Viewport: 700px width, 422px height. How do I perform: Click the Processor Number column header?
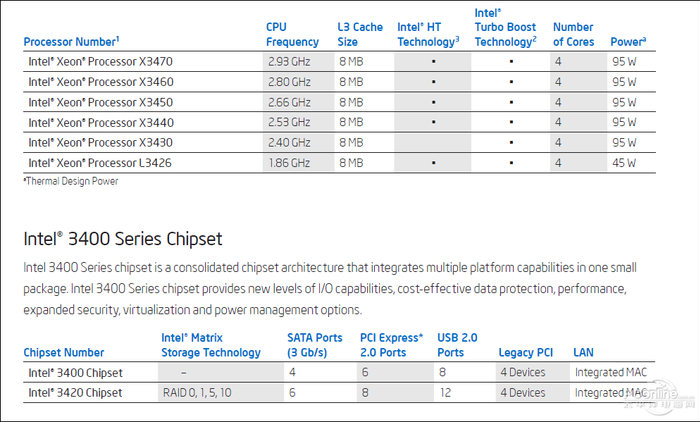(71, 42)
